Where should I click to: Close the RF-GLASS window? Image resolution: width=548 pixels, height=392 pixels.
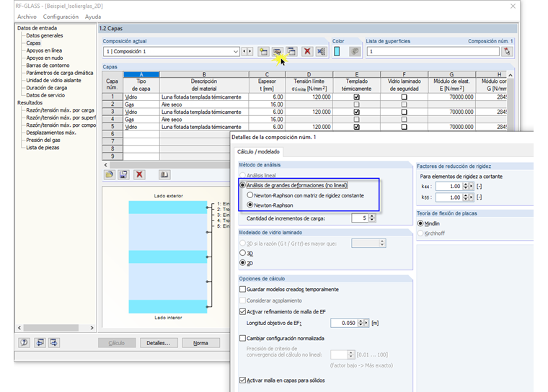(513, 6)
